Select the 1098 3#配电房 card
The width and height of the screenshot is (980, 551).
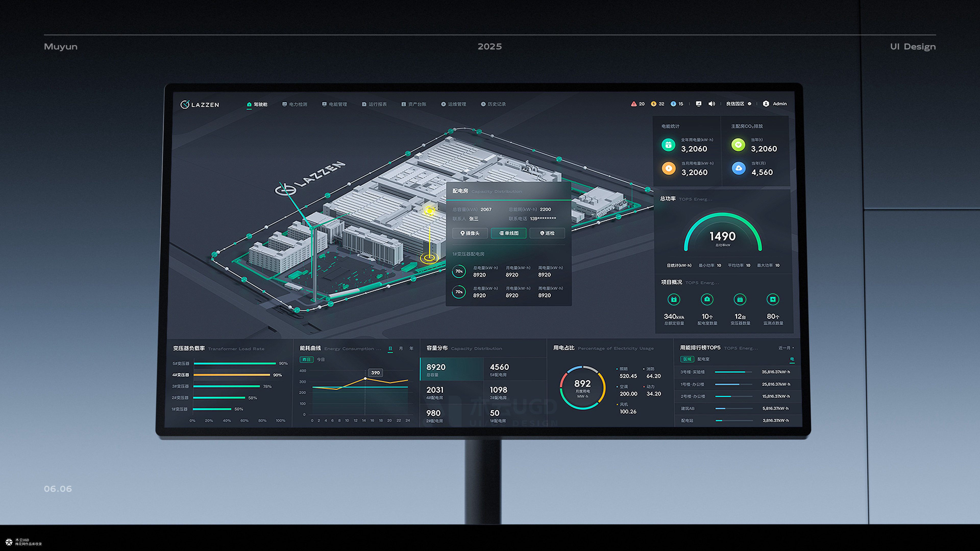pyautogui.click(x=515, y=392)
